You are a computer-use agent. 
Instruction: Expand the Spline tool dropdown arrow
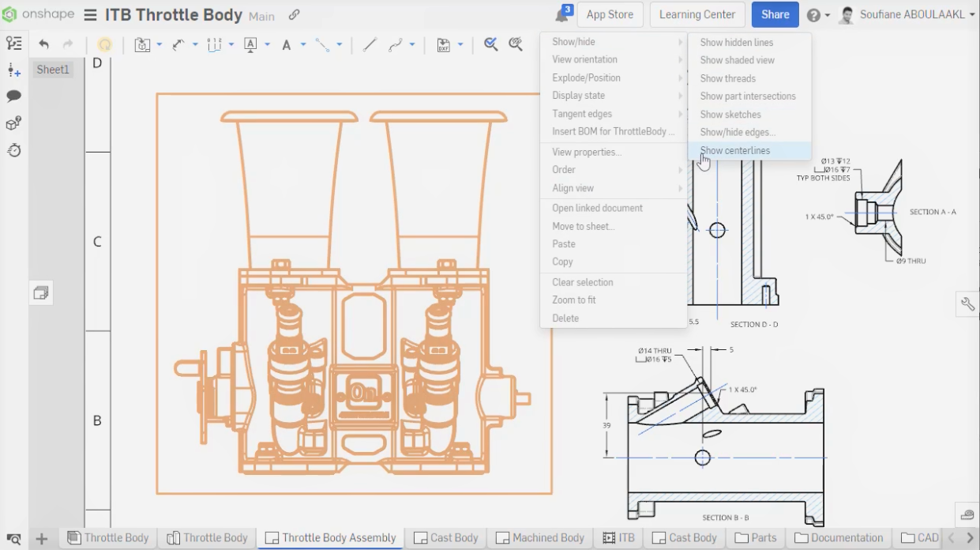(412, 45)
